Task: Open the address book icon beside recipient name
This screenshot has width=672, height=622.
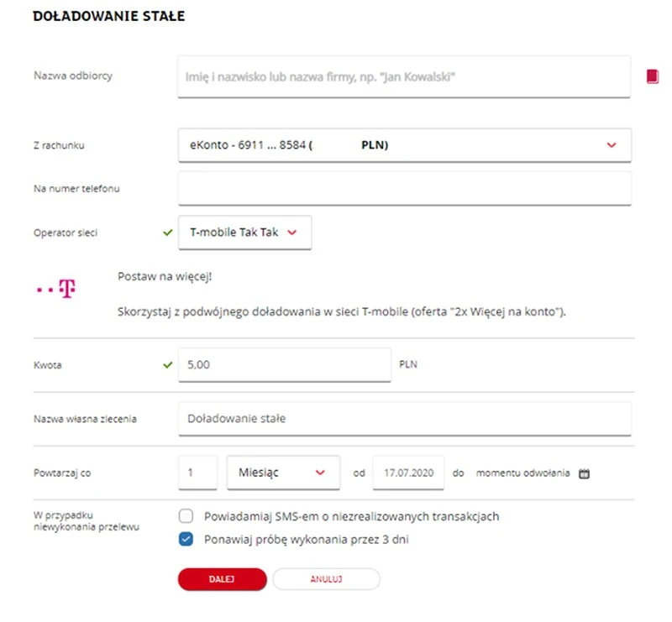Action: [652, 76]
